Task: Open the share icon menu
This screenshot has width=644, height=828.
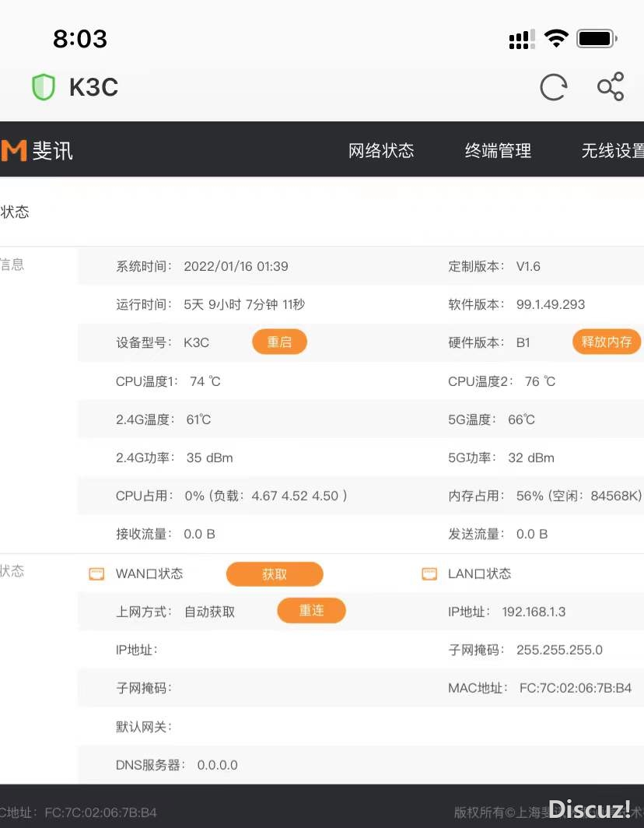Action: click(611, 87)
